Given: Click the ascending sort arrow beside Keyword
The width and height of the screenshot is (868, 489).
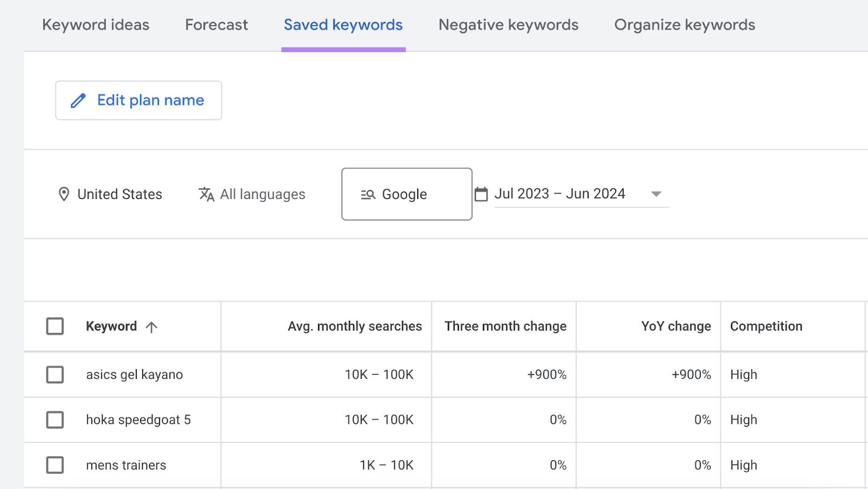Looking at the screenshot, I should pos(151,327).
